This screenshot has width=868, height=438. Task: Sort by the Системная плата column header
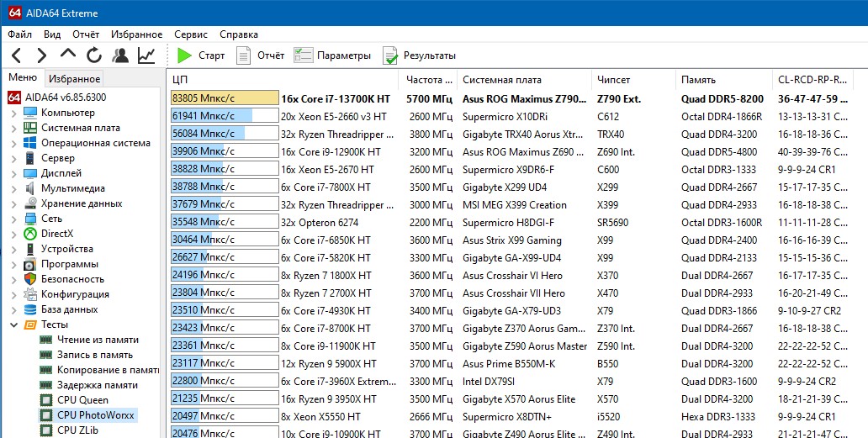tap(524, 80)
